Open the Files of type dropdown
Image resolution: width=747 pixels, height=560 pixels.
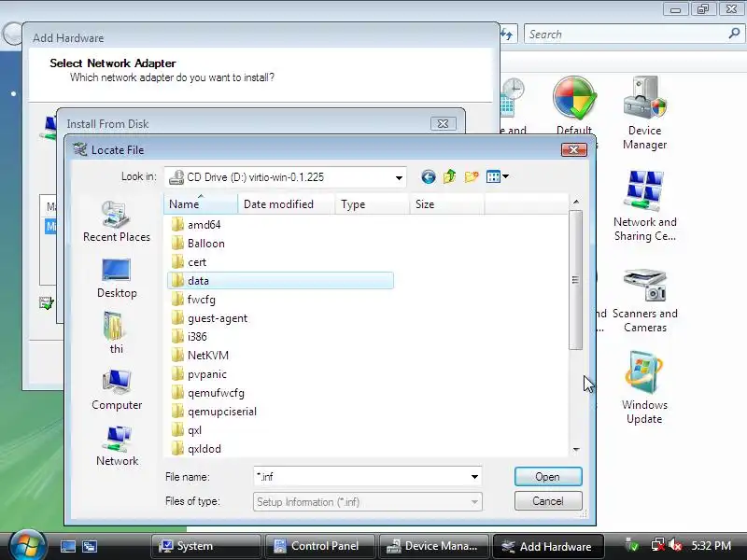(368, 502)
